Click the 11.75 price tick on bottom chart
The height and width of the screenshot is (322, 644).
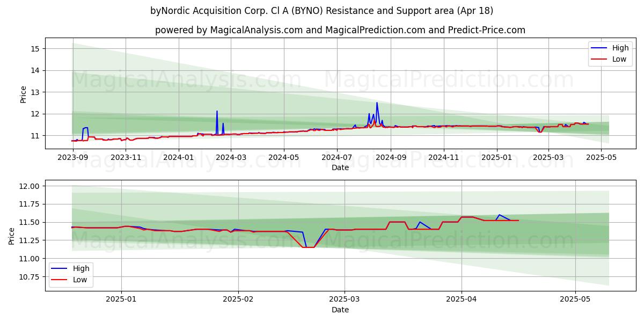[30, 204]
